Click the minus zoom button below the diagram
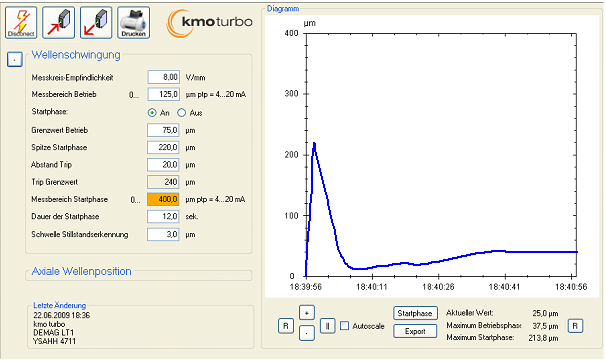 306,333
